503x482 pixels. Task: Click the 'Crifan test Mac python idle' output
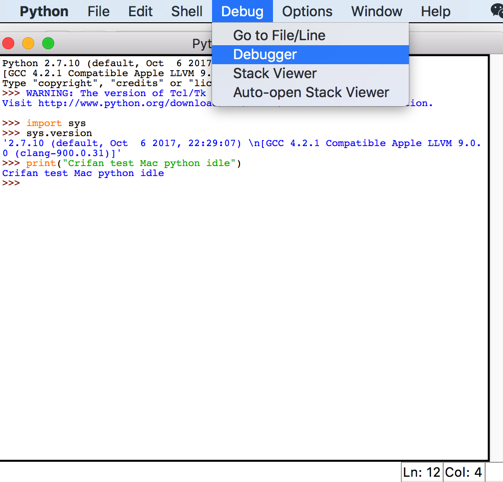[83, 173]
